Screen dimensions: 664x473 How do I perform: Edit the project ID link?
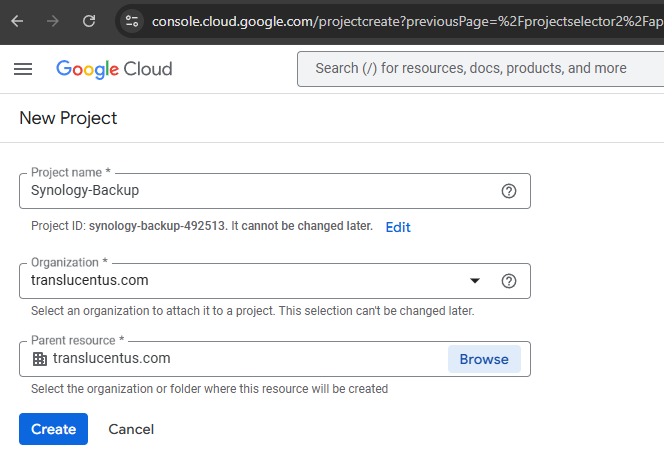click(398, 227)
